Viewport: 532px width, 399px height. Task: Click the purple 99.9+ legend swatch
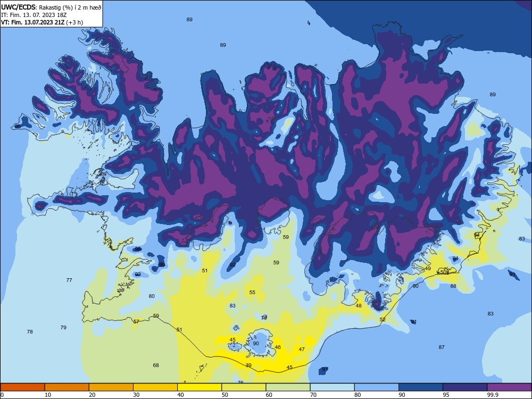pyautogui.click(x=509, y=387)
